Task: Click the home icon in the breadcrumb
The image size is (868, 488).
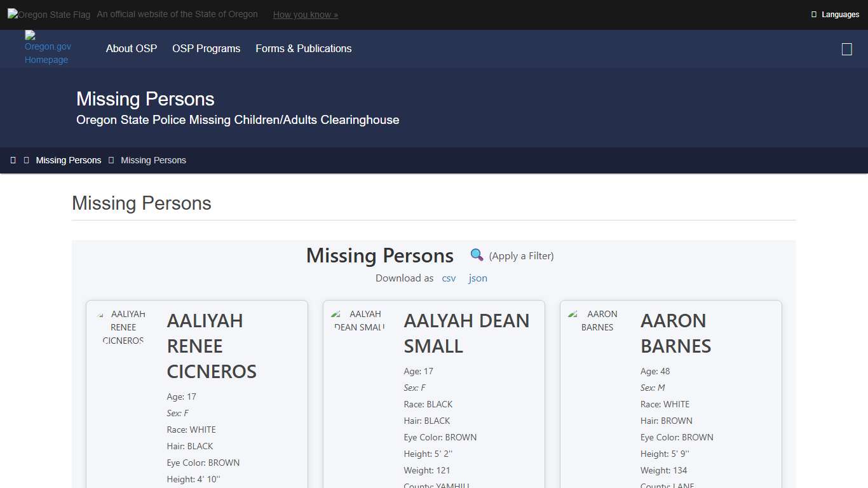Action: click(x=13, y=160)
